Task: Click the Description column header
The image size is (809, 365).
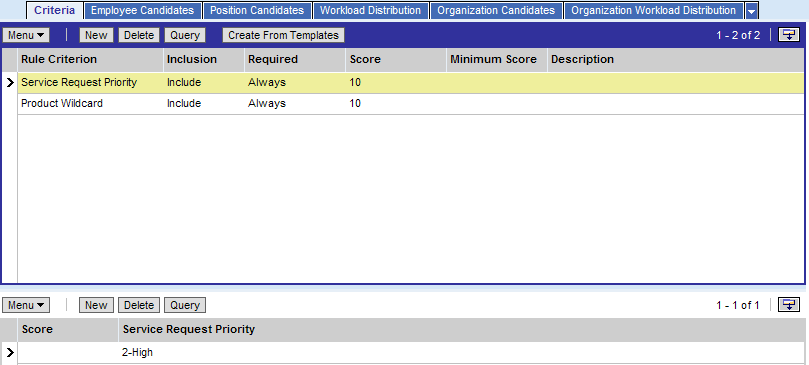Action: pos(676,59)
